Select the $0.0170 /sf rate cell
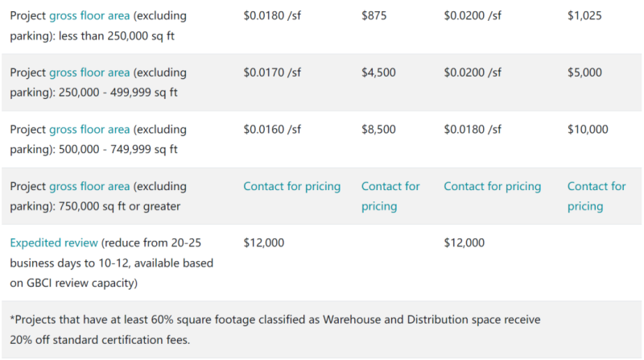The width and height of the screenshot is (644, 360). click(272, 72)
